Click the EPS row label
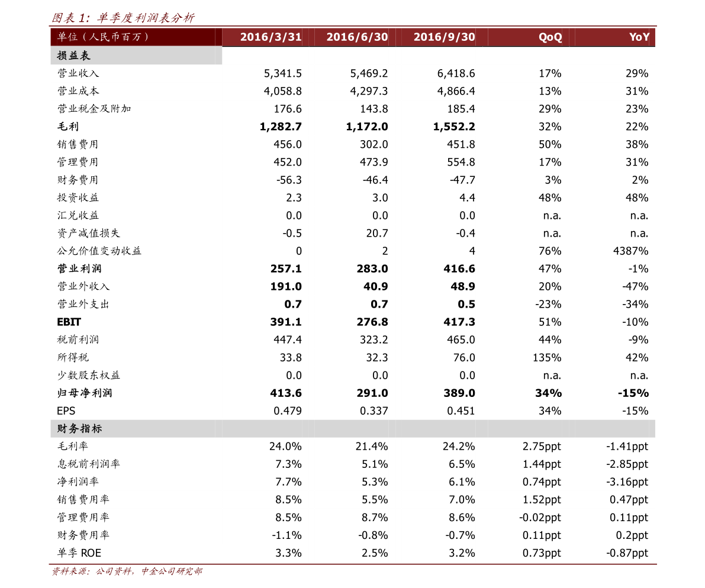Screen dimensions: 705x588 point(66,411)
